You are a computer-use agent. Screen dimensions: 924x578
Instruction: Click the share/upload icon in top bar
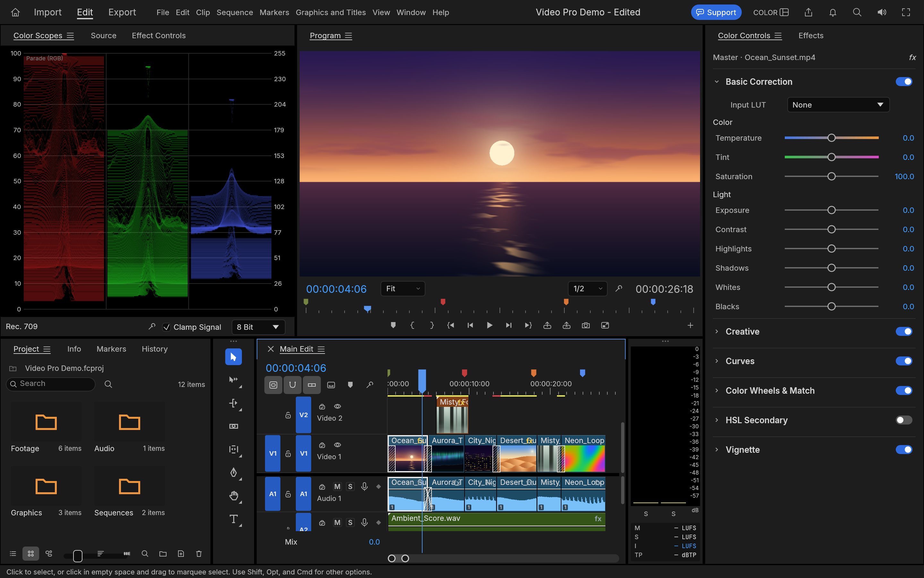click(808, 12)
